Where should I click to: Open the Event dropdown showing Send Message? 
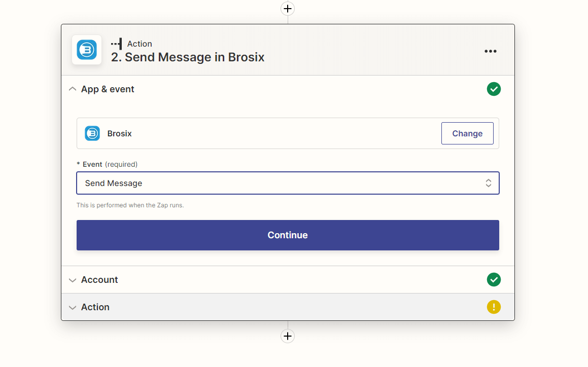click(288, 183)
